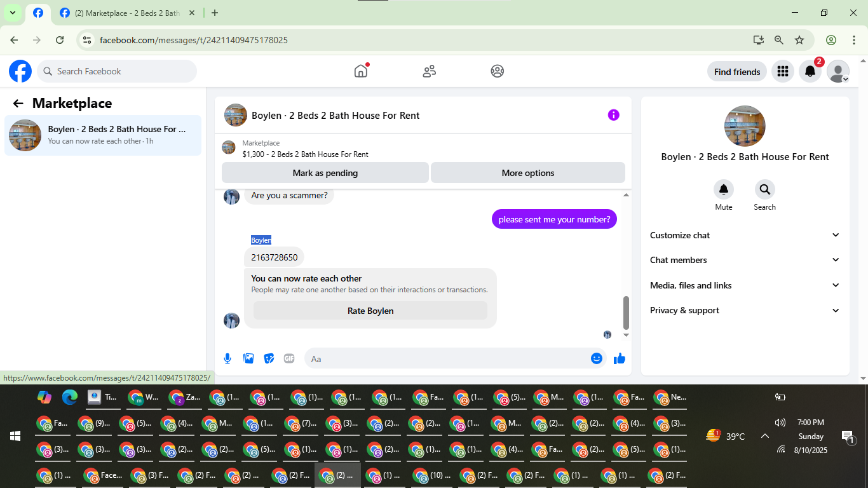Click Mark as pending button

pos(325,173)
